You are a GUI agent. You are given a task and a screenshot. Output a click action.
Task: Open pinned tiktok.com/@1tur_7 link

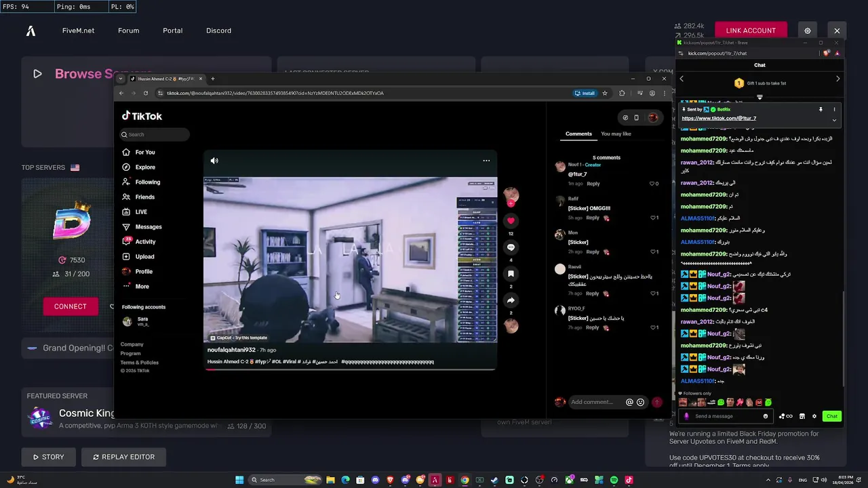point(719,119)
